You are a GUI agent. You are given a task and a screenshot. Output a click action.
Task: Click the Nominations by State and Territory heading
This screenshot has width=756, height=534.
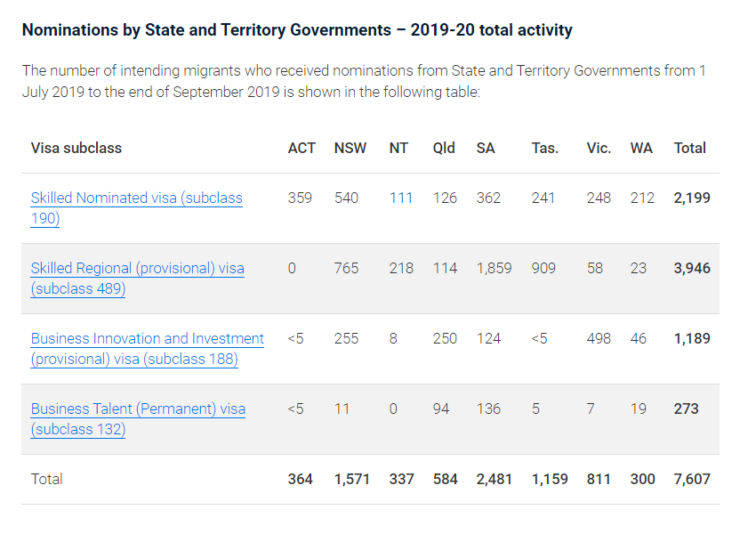coord(297,30)
